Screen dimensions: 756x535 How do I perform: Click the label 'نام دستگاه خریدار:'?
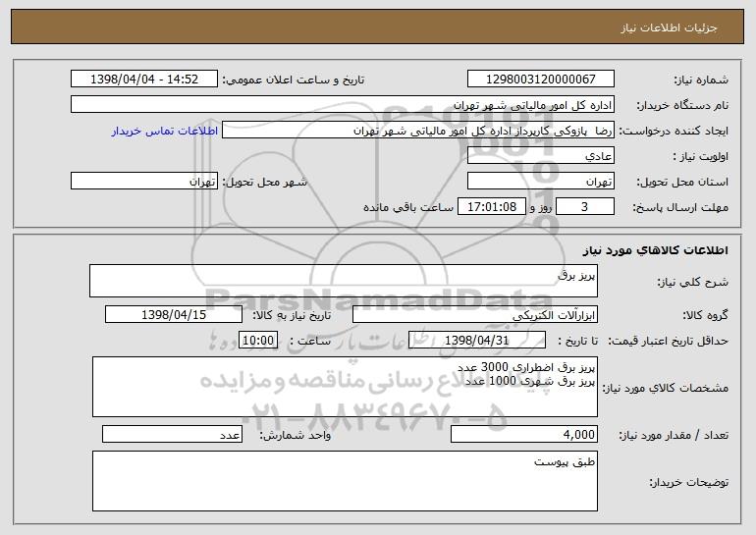point(683,106)
